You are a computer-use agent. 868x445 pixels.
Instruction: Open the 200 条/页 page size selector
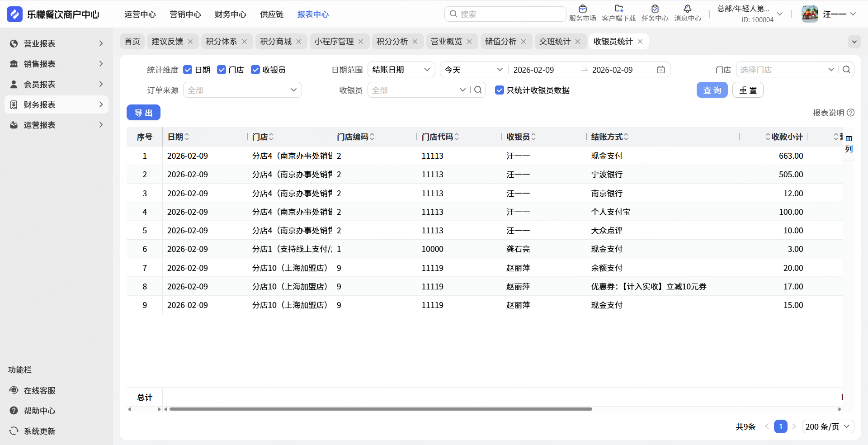pos(827,426)
